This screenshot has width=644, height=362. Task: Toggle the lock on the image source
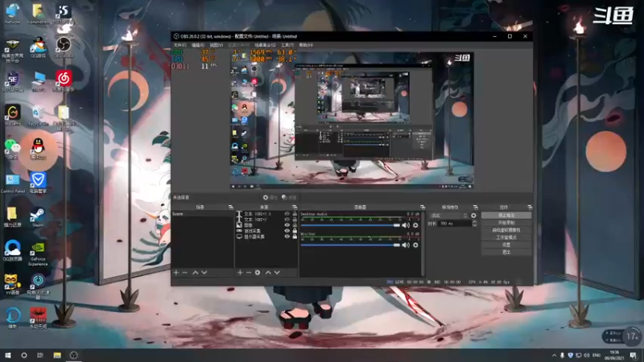[295, 225]
